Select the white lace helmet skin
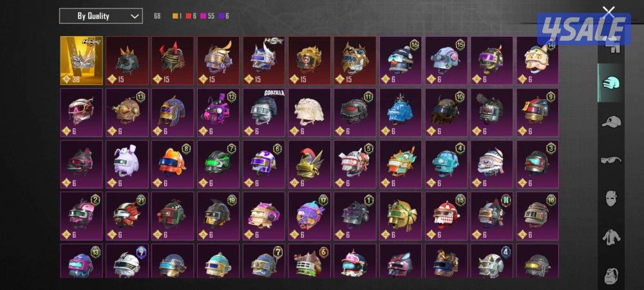The height and width of the screenshot is (290, 644). [310, 113]
